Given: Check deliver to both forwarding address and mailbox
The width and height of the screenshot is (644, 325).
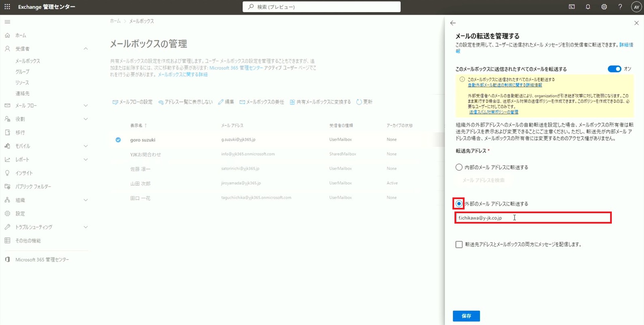Looking at the screenshot, I should [x=459, y=244].
